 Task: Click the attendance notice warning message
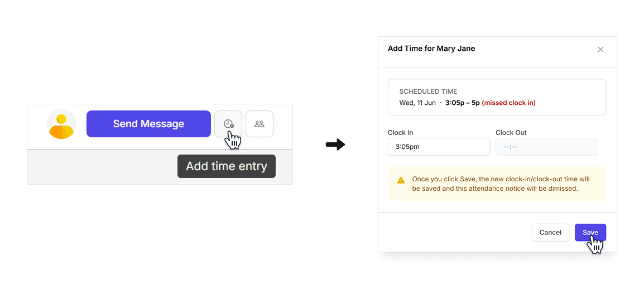(x=500, y=184)
